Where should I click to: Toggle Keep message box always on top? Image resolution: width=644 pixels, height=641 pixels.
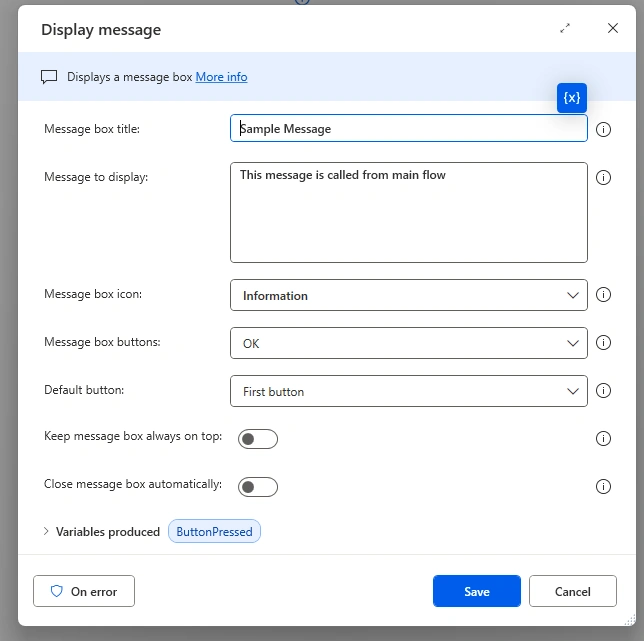coord(258,439)
